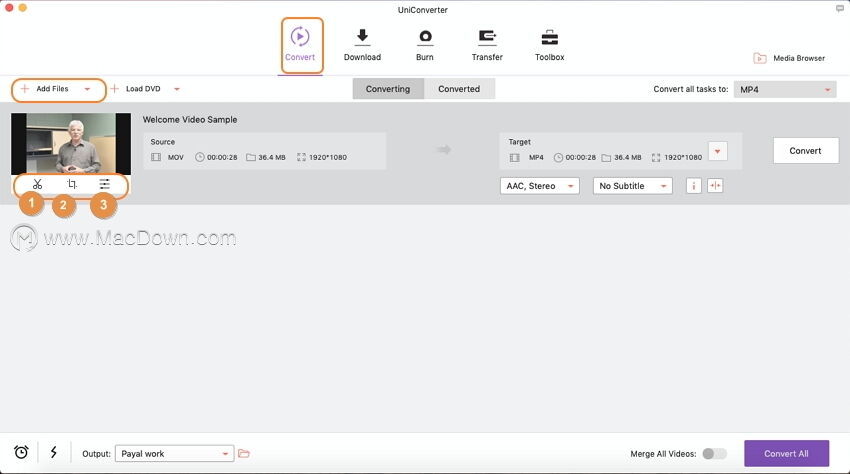Click the target MP4 format label
Viewport: 850px width, 474px height.
pyautogui.click(x=536, y=157)
